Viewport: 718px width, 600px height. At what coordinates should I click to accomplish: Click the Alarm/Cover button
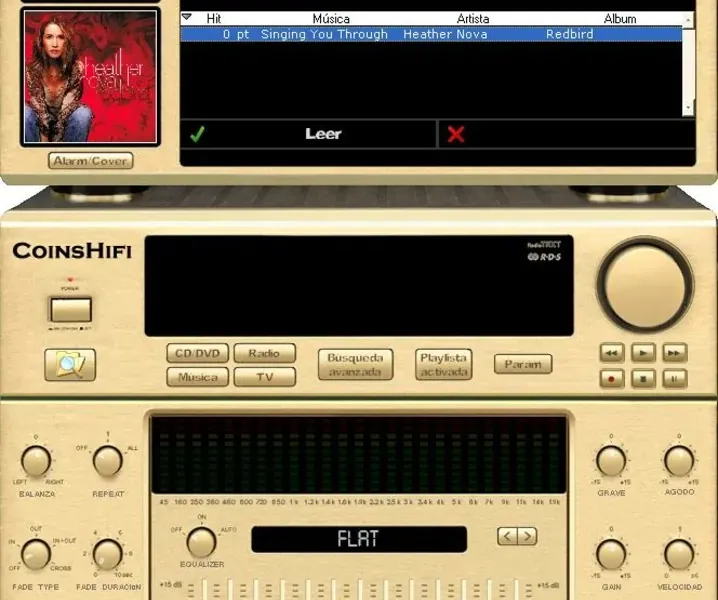point(91,161)
